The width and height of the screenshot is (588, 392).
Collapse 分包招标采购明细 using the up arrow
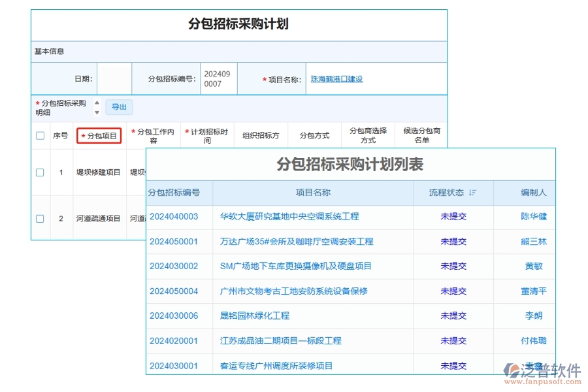click(x=96, y=103)
